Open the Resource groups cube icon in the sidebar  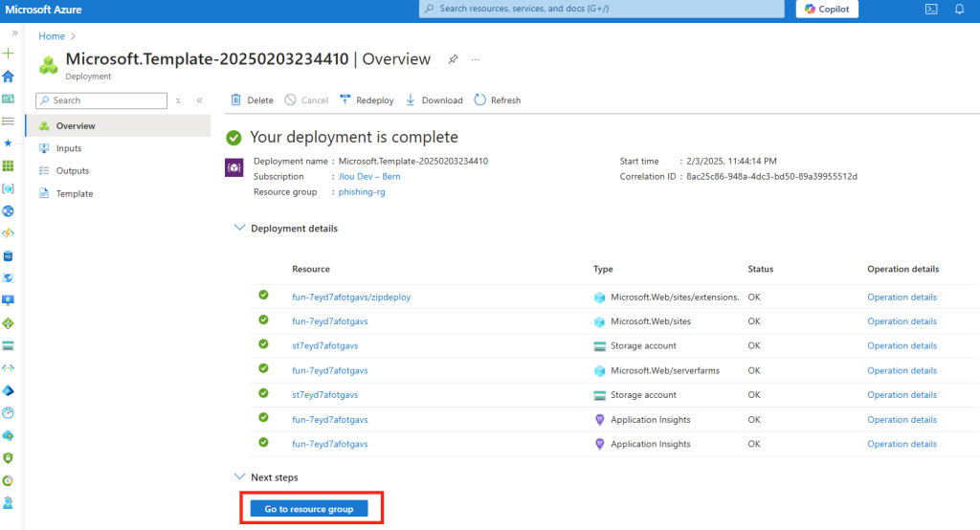(8, 188)
